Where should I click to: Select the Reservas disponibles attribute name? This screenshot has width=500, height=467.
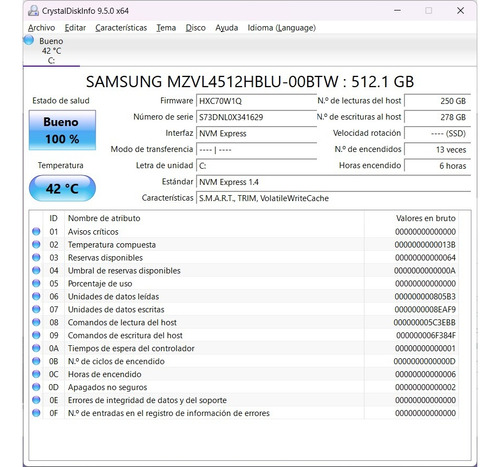(x=105, y=258)
